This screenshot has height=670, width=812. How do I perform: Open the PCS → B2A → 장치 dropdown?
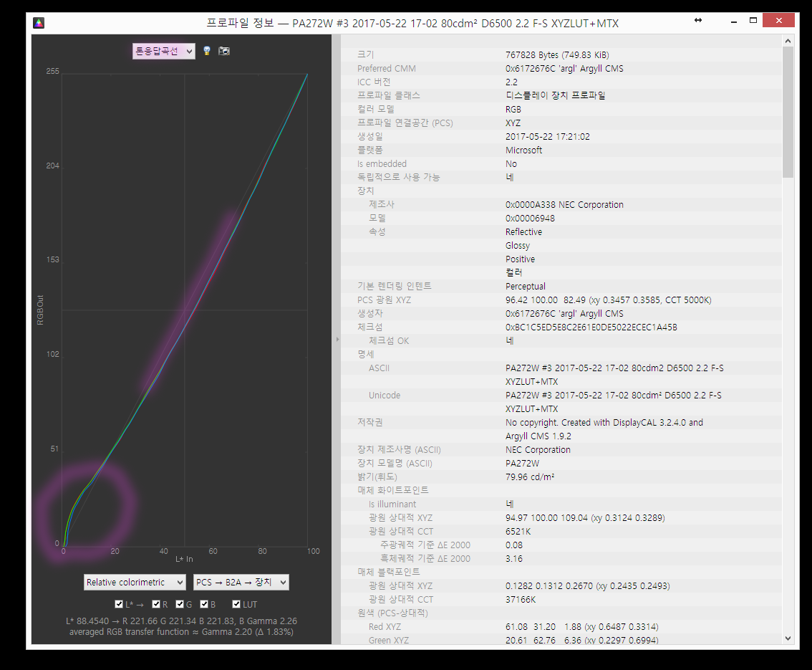tap(241, 583)
